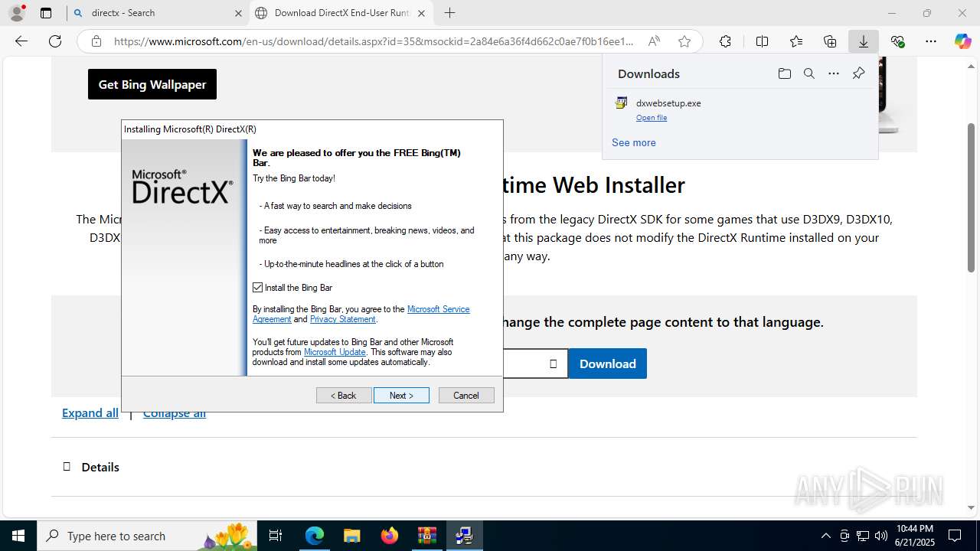Click Get Bing Wallpaper button

pos(152,84)
